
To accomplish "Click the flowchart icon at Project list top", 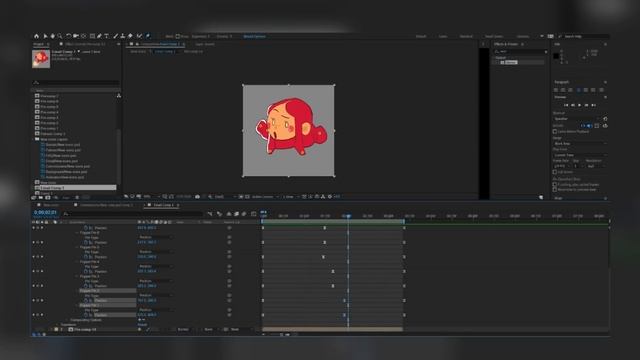I will coord(119,96).
